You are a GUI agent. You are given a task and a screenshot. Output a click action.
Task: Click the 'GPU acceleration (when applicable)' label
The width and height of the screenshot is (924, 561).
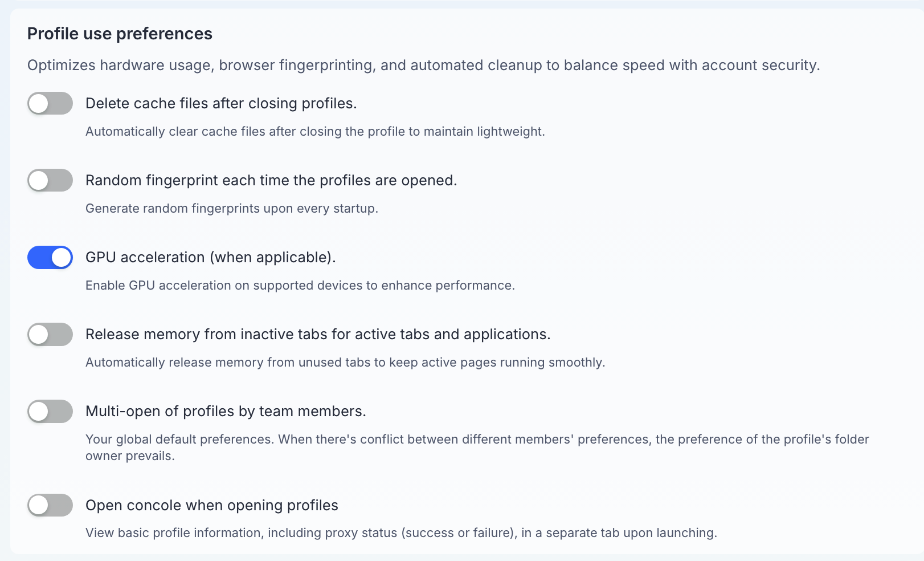pos(211,258)
